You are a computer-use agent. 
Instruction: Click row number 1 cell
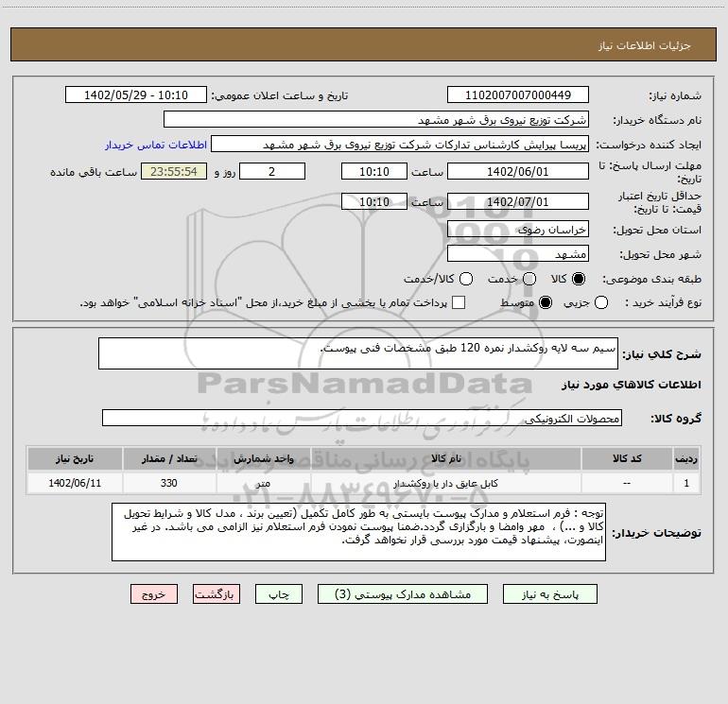point(686,483)
